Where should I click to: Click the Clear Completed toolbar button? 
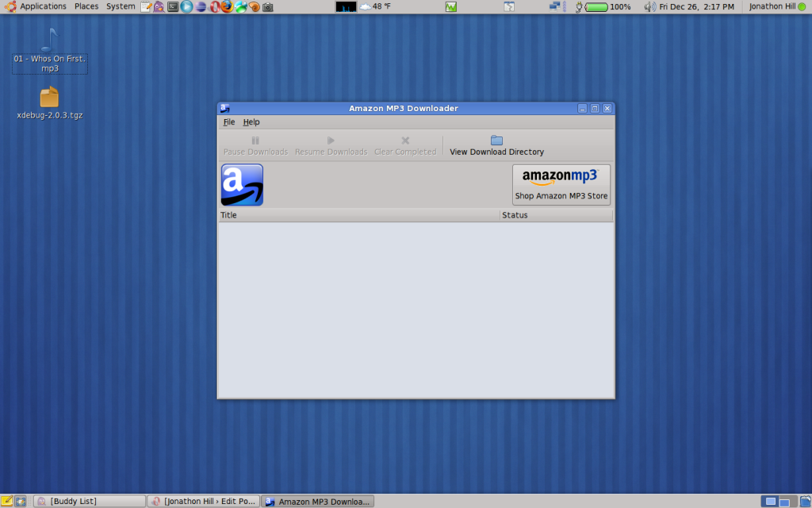pyautogui.click(x=405, y=146)
